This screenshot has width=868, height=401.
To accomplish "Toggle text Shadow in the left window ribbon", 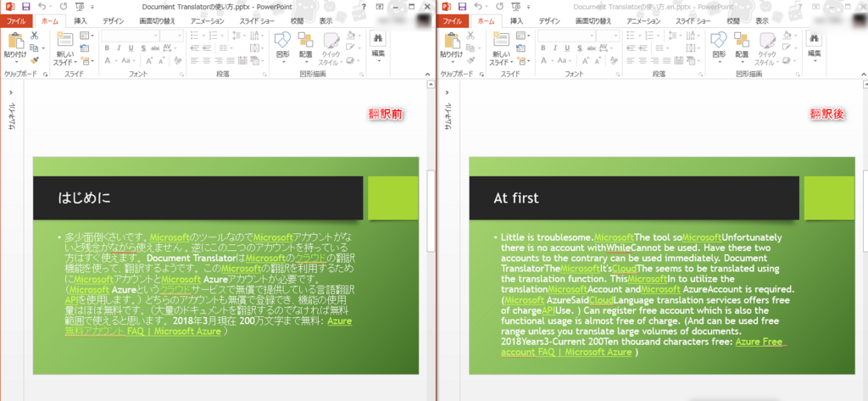I will pyautogui.click(x=143, y=47).
